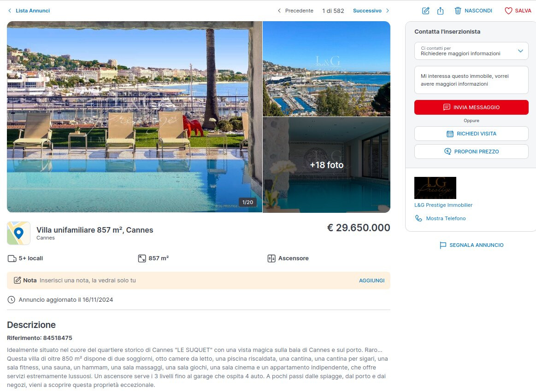The image size is (536, 392).
Task: Click the share listing icon
Action: coord(440,11)
